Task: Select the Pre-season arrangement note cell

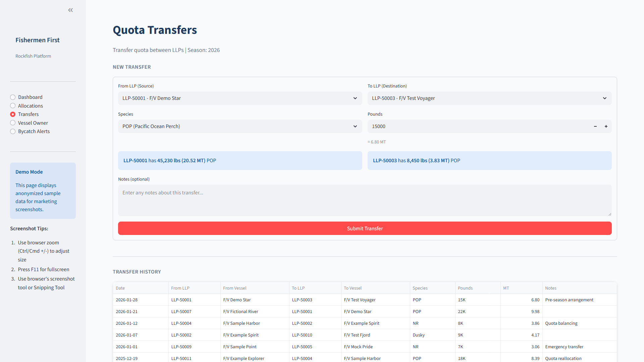Action: (569, 300)
